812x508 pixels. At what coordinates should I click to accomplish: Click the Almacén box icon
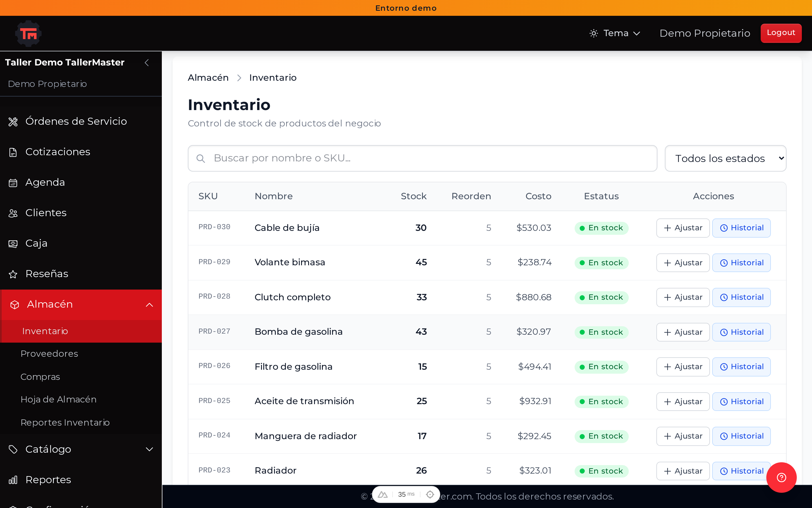pos(15,305)
